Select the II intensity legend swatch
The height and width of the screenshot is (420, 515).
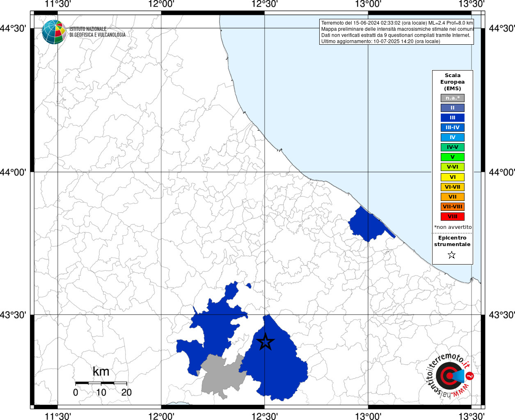click(x=453, y=108)
